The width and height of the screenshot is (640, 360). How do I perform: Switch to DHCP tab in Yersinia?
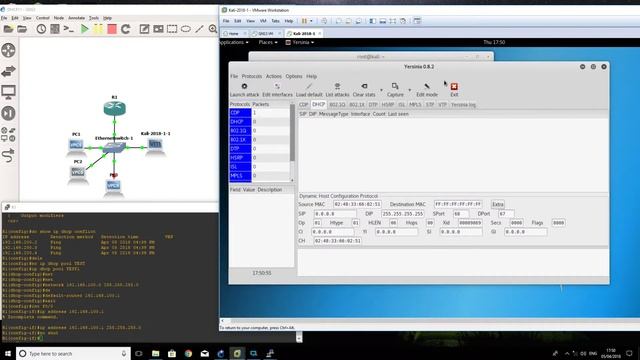318,105
